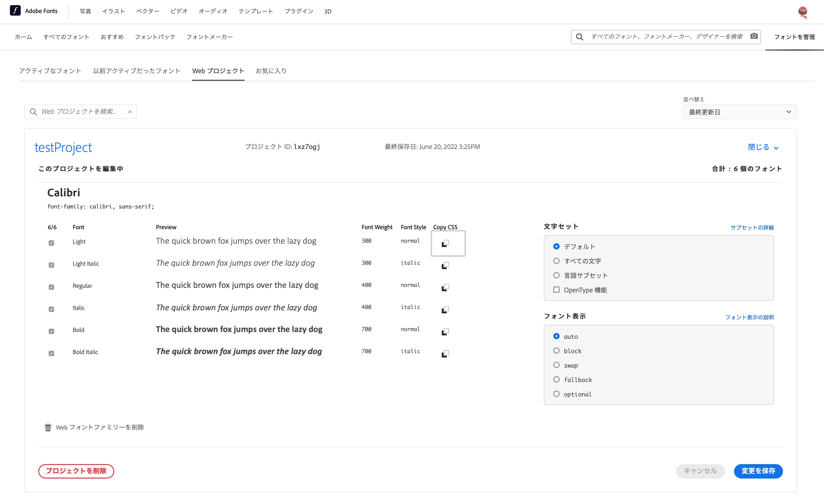Select the swap font display option
Viewport: 824px width, 504px height.
[556, 365]
